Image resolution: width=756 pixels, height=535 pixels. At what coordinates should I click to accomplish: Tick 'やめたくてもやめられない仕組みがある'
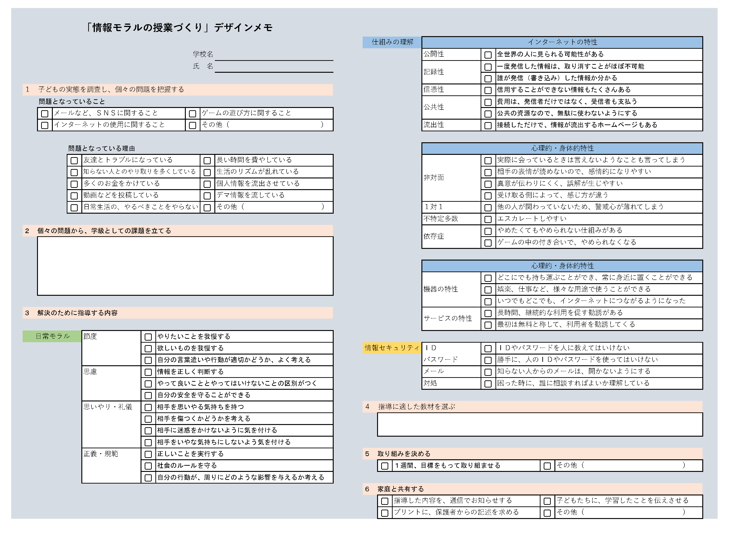click(488, 231)
